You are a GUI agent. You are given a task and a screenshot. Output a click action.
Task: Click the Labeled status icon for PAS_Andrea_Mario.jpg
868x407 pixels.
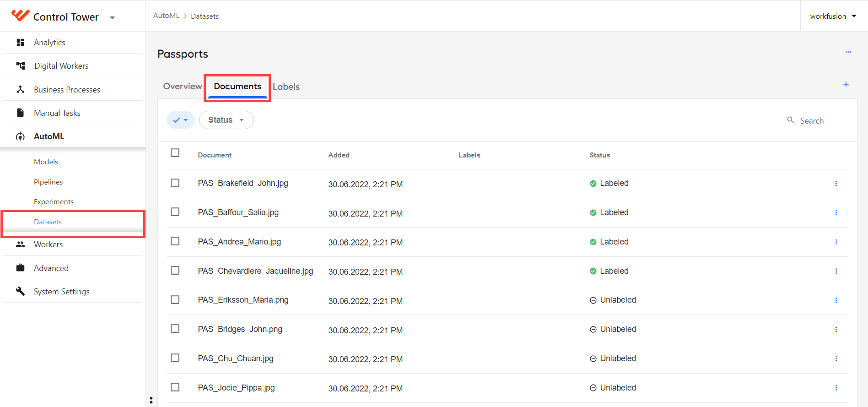pos(593,242)
